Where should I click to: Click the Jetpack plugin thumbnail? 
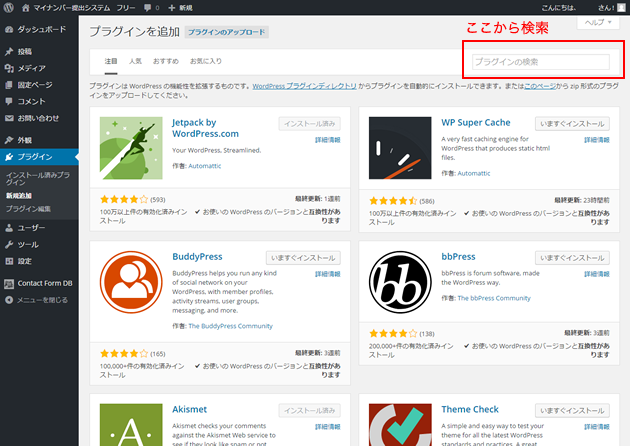coord(131,148)
